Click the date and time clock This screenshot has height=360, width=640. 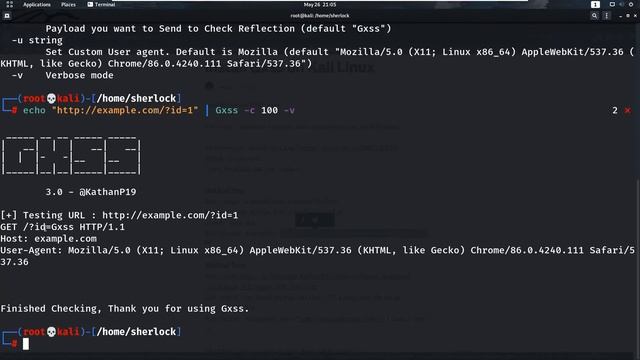tap(320, 4)
